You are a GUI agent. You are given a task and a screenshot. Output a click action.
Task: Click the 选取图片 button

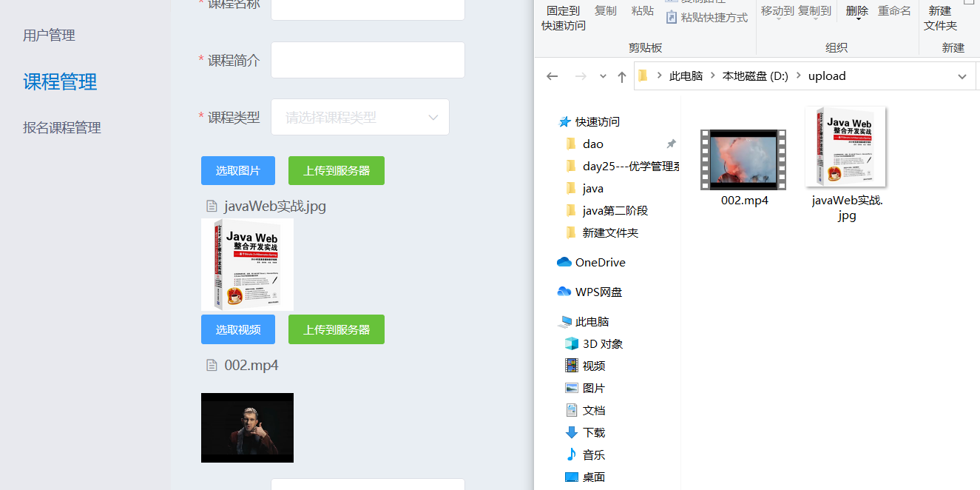pyautogui.click(x=238, y=170)
